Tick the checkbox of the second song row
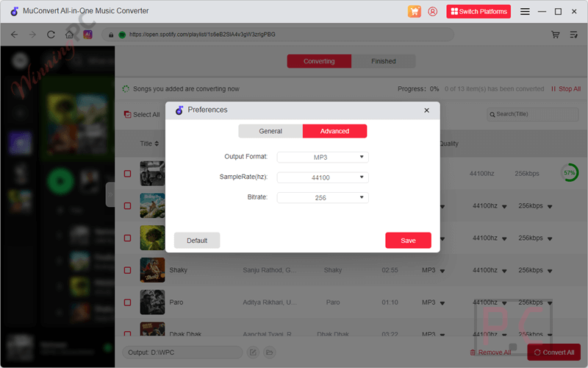Viewport: 588px width, 368px height. coord(127,206)
